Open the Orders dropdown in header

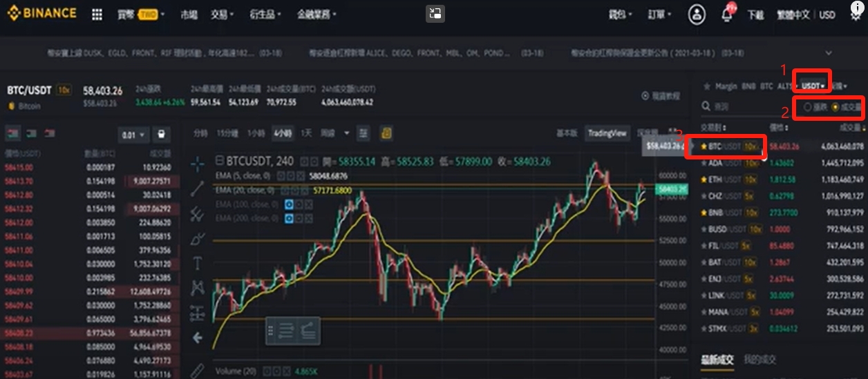659,14
